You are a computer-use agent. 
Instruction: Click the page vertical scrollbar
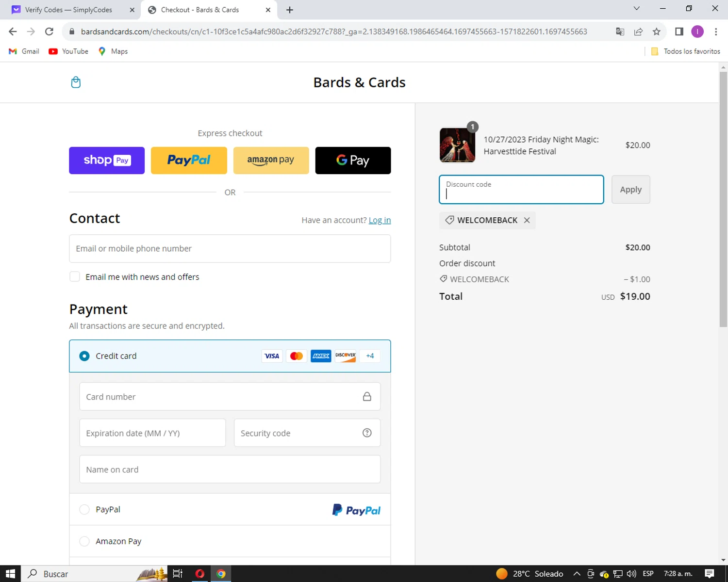(x=723, y=199)
